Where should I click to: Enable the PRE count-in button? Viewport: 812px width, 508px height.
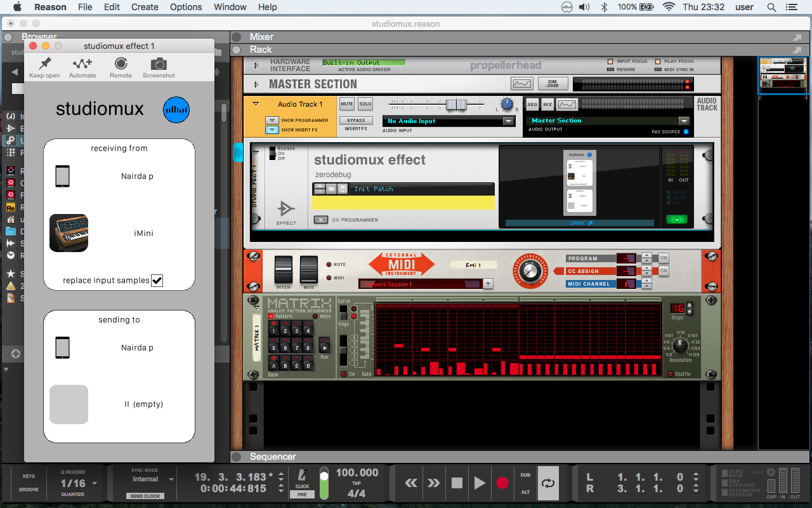click(303, 494)
